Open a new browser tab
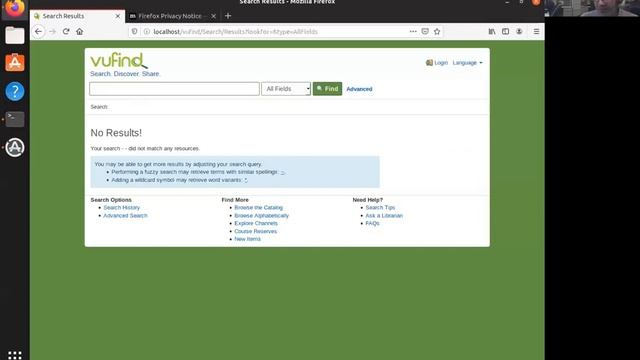The image size is (640, 360). click(228, 16)
